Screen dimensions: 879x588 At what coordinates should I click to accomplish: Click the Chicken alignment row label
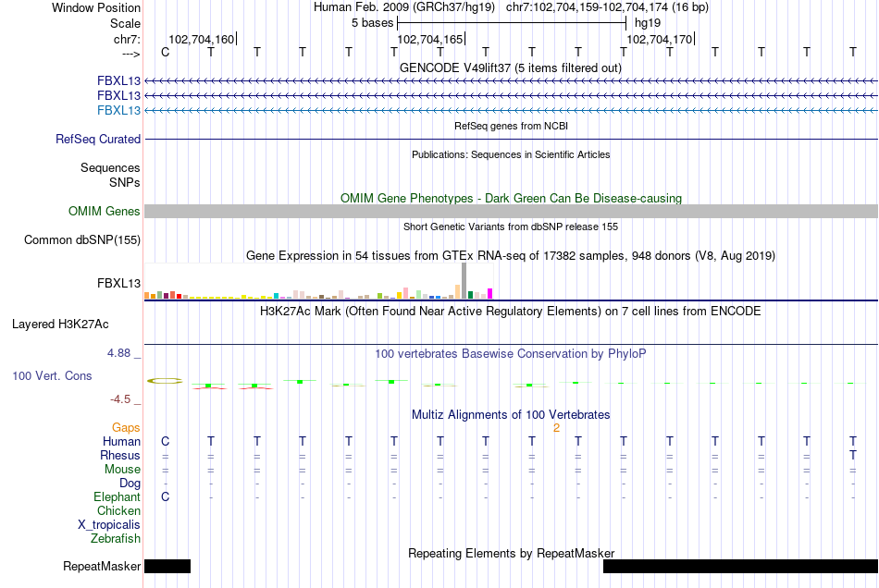[x=118, y=510]
